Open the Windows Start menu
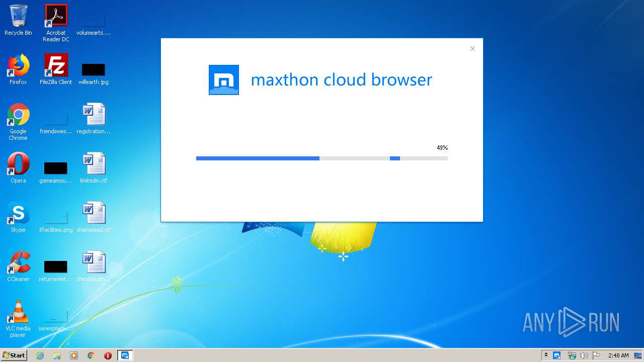Screen dimensions: 644x362 pyautogui.click(x=14, y=355)
